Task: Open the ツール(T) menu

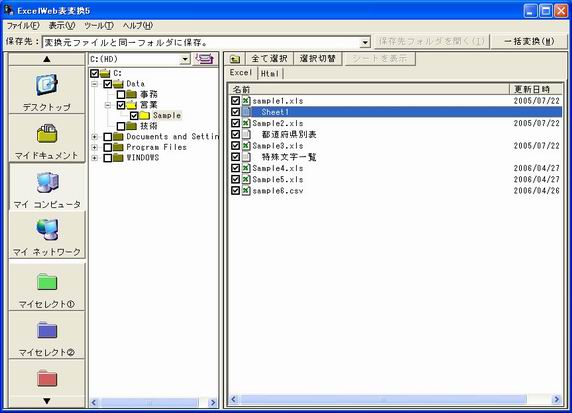Action: (99, 26)
